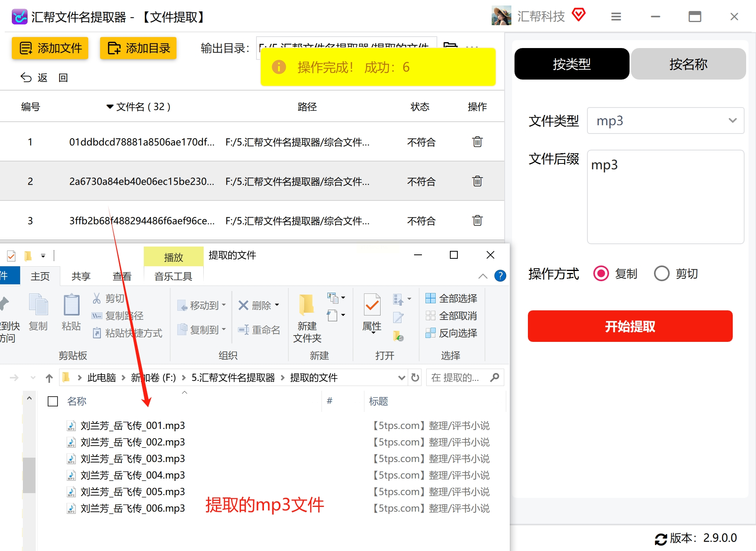
Task: Tick the select-all checkbox beside 名称
Action: [53, 401]
